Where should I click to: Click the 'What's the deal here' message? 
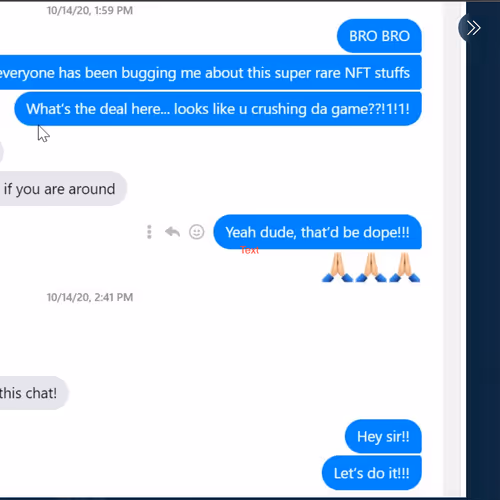coord(218,109)
